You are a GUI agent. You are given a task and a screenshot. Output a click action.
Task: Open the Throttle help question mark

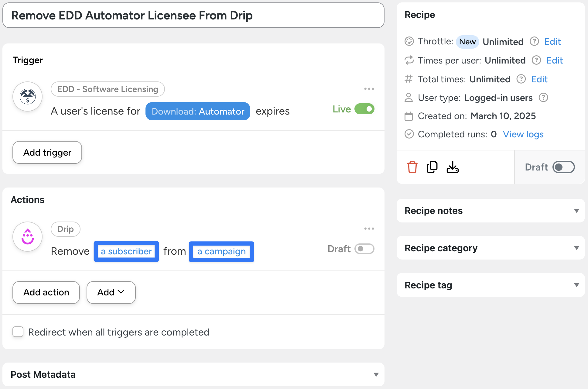(534, 41)
